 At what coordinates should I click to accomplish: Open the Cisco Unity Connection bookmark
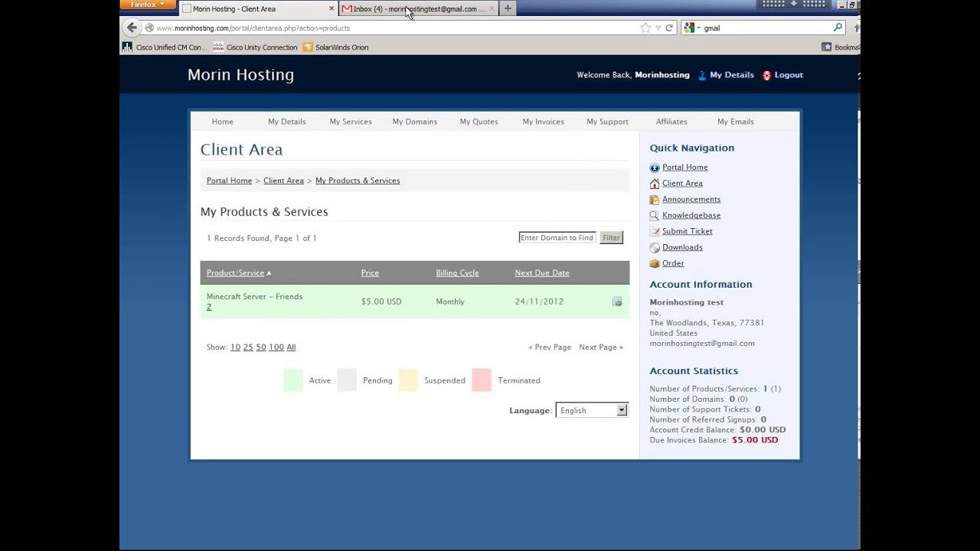256,47
